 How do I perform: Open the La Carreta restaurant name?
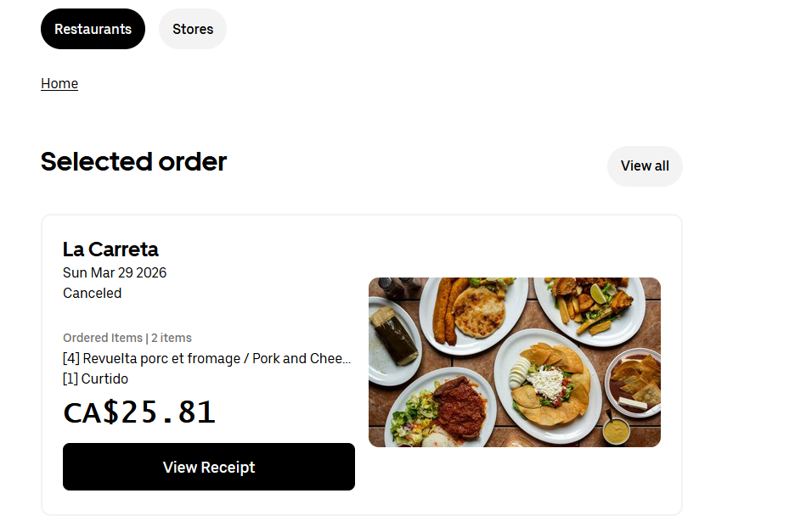coord(110,249)
